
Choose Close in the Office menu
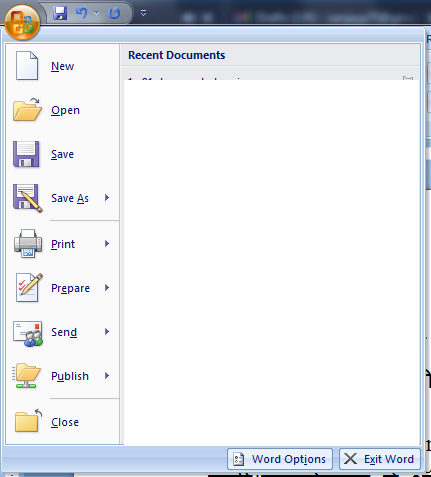point(65,422)
